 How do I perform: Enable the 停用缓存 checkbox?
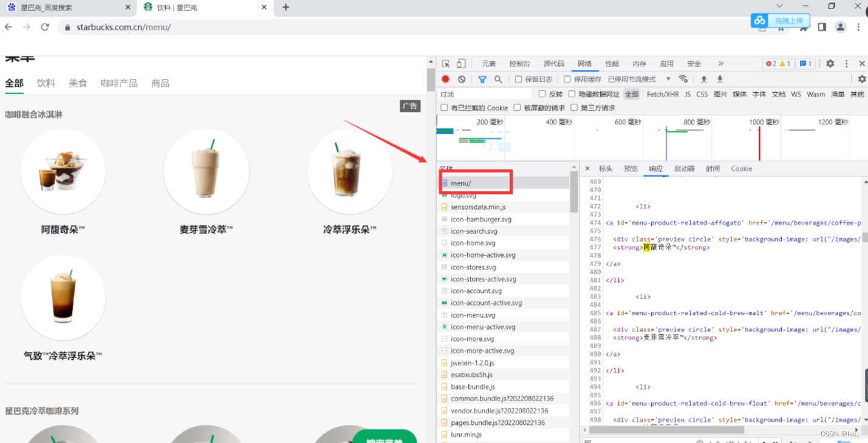point(567,79)
